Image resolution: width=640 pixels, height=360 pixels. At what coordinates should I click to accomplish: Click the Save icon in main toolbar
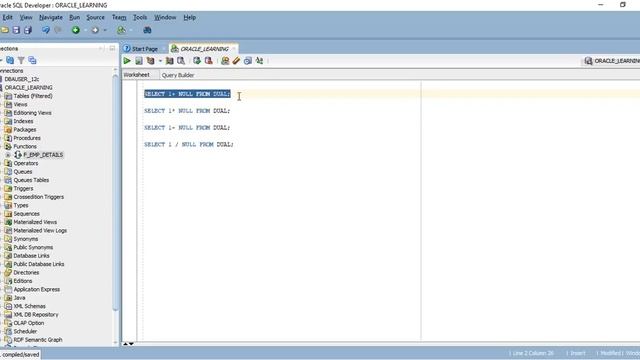pos(16,30)
